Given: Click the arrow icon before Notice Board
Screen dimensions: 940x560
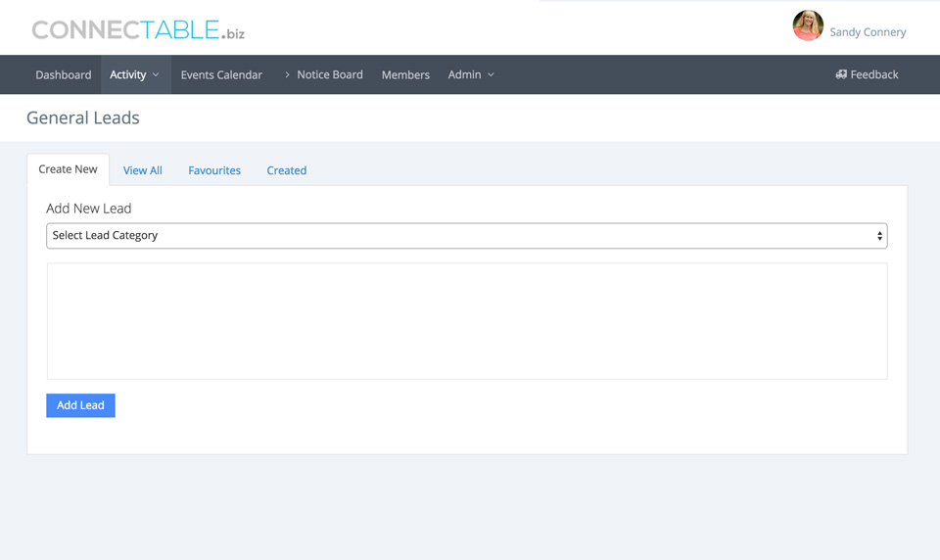Looking at the screenshot, I should tap(287, 74).
